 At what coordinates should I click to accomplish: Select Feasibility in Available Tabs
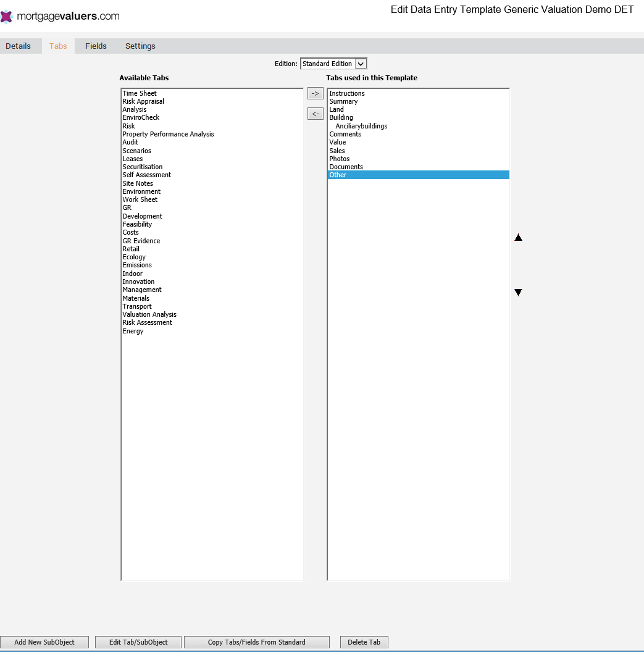tap(212, 224)
